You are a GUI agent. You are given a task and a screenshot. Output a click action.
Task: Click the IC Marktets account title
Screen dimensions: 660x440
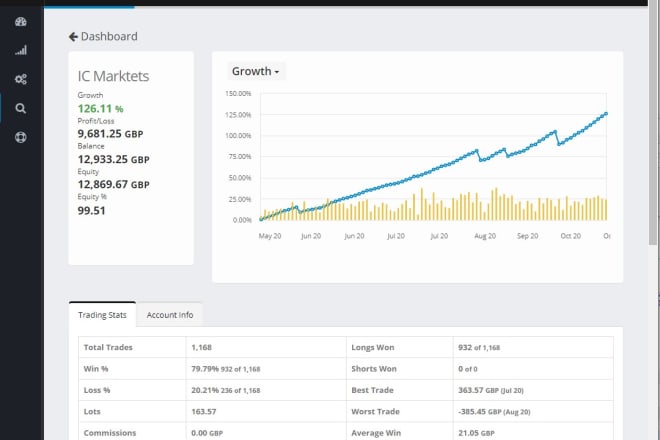(113, 76)
